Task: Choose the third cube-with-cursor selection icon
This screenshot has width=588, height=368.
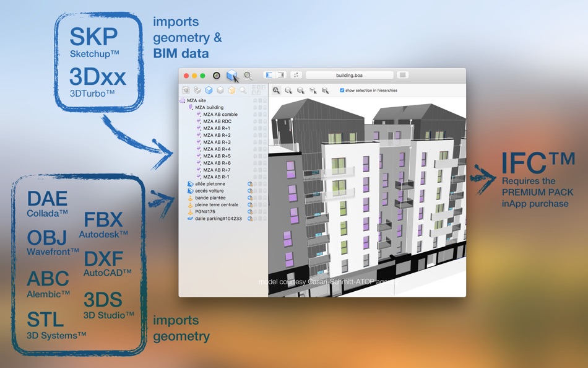Action: point(301,90)
